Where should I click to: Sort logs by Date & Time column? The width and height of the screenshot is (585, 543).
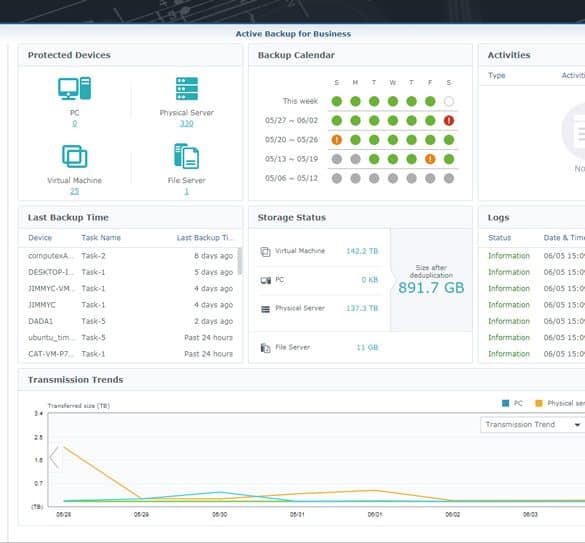click(x=564, y=238)
